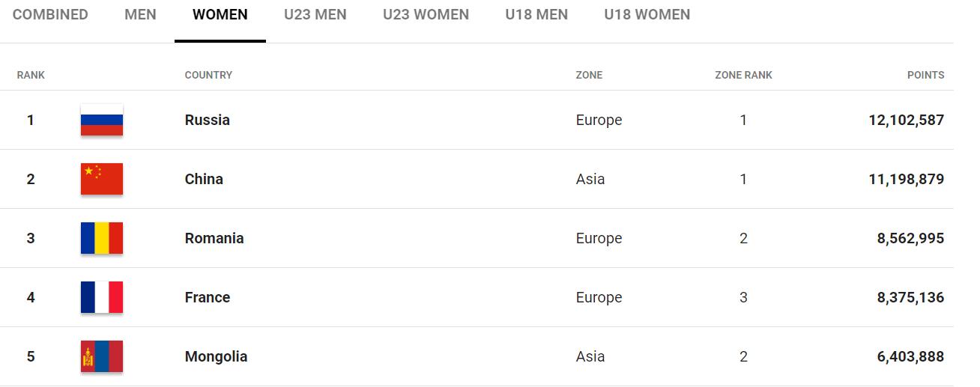Open the China country link
This screenshot has height=387, width=980.
[x=204, y=179]
